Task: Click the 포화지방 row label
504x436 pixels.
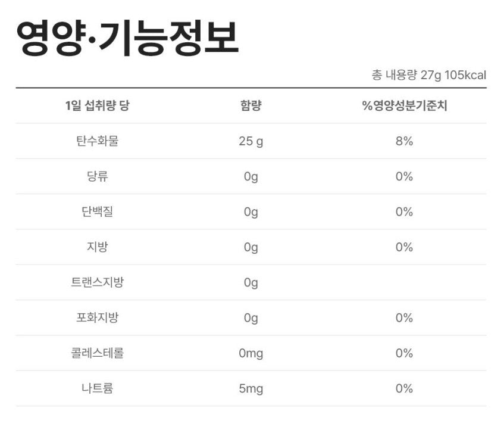Action: [x=97, y=317]
